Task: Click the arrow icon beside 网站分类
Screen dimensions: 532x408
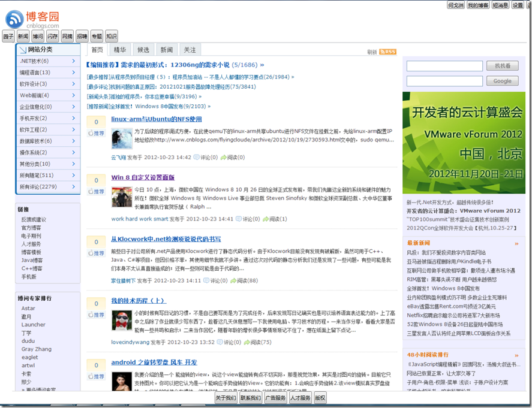Action: [23, 50]
